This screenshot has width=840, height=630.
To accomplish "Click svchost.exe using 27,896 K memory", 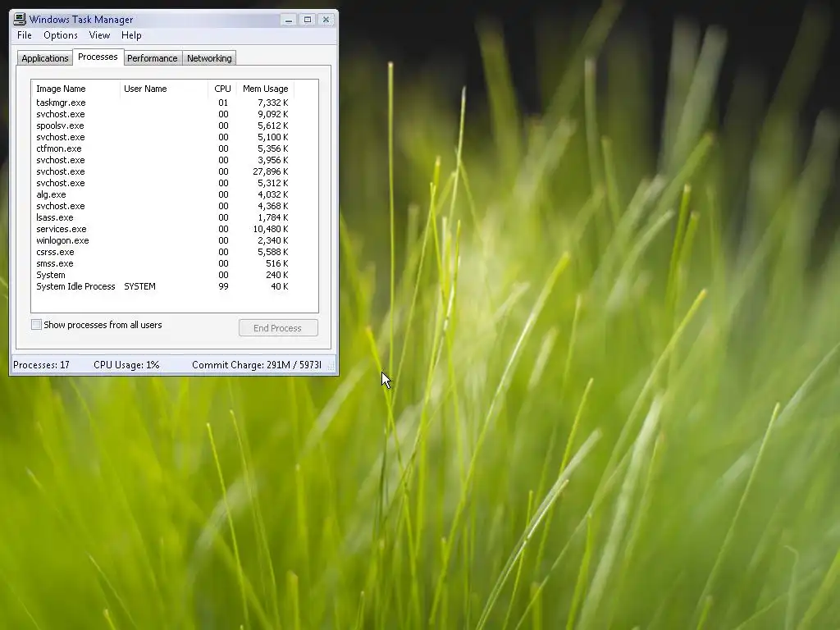I will 162,172.
